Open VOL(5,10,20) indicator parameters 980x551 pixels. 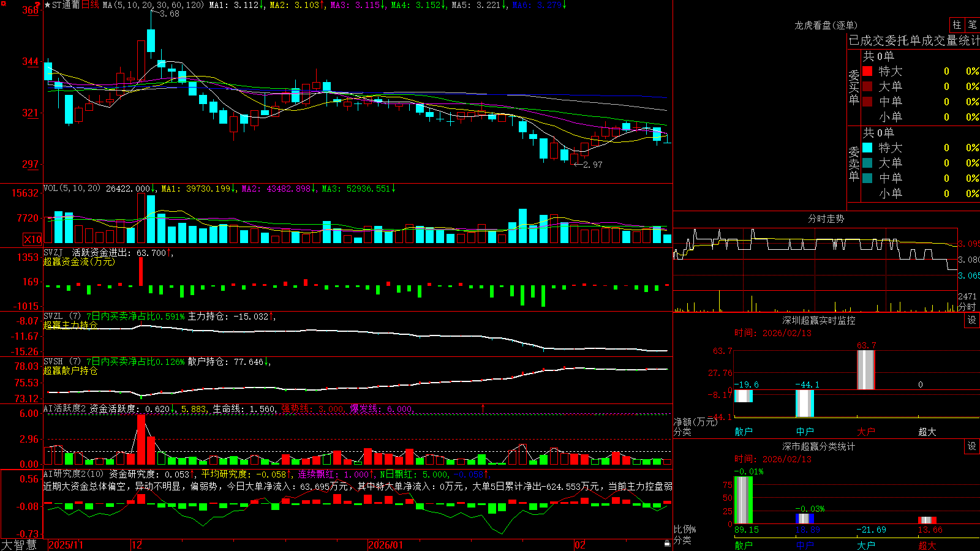[x=72, y=189]
